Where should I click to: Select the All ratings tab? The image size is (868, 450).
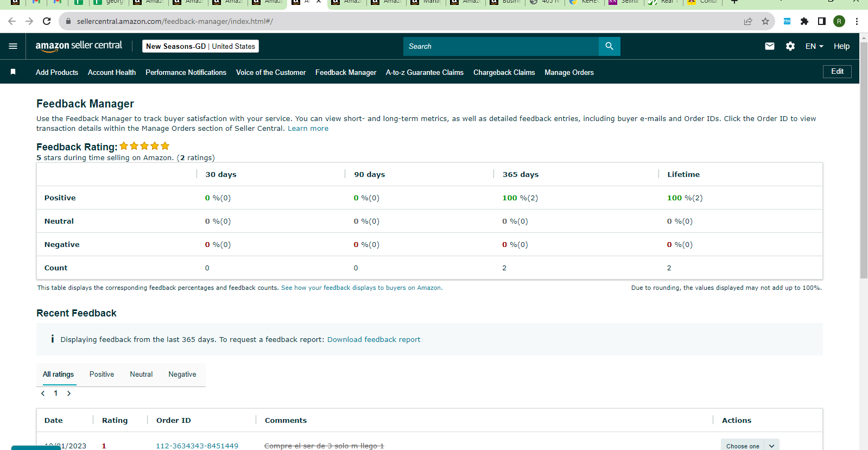[x=58, y=374]
